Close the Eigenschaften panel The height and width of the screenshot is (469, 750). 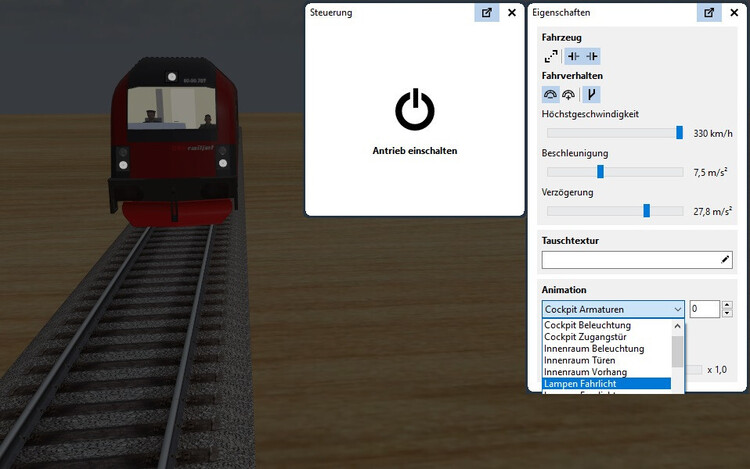coord(734,13)
